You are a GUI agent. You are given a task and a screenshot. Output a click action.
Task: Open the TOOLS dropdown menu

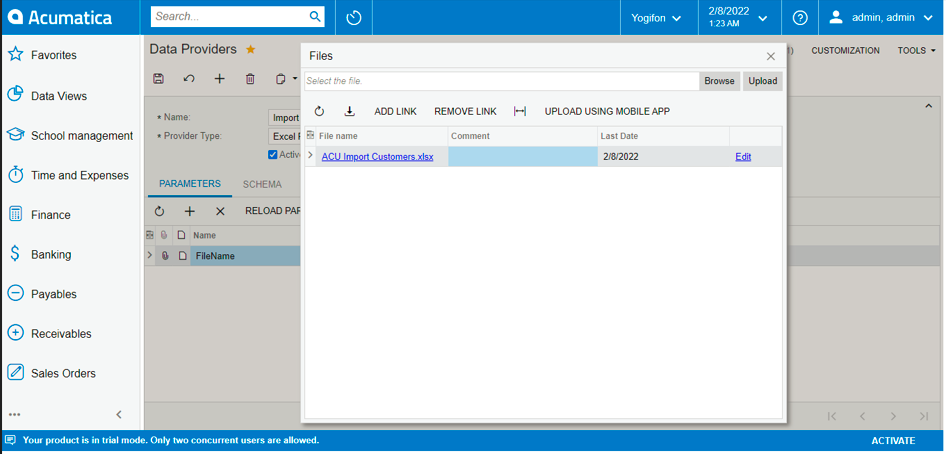(916, 51)
